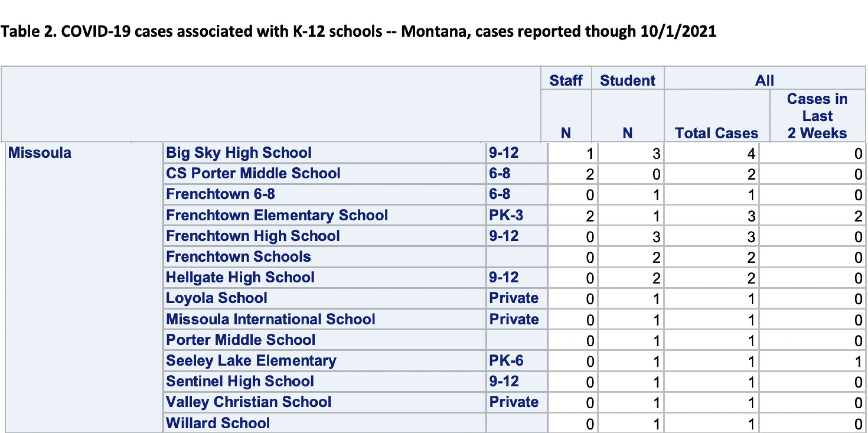The width and height of the screenshot is (868, 433).
Task: Click the Staff column header
Action: click(x=566, y=81)
